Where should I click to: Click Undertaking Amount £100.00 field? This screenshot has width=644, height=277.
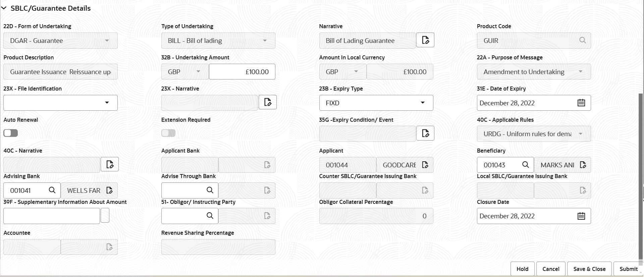click(x=242, y=72)
